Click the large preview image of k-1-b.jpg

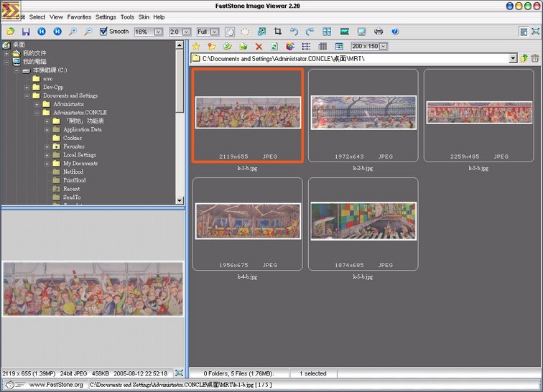[x=93, y=289]
